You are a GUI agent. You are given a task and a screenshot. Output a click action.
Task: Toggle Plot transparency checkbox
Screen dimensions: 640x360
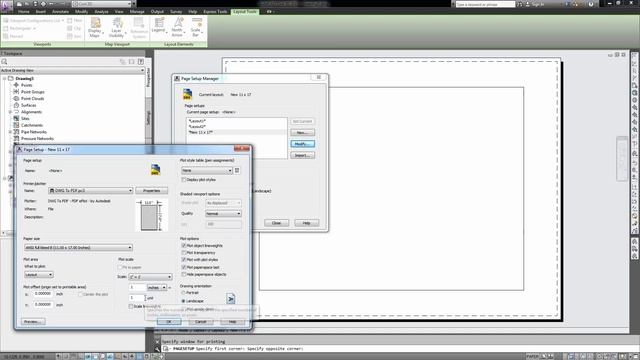click(184, 253)
